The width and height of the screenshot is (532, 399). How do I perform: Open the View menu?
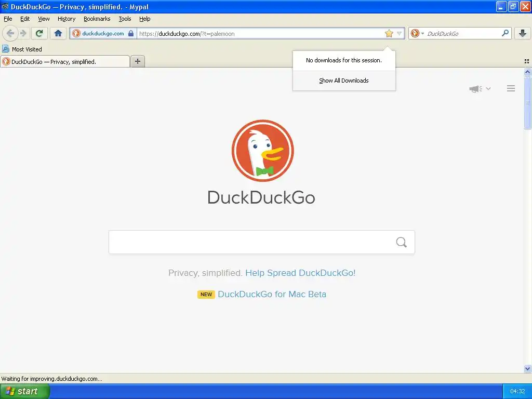[44, 19]
